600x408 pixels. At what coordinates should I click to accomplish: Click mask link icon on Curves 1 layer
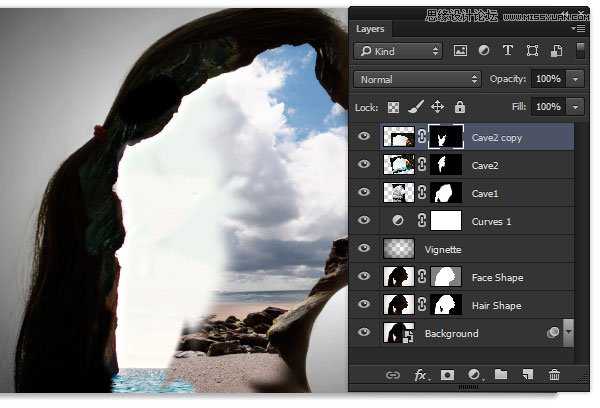(422, 220)
